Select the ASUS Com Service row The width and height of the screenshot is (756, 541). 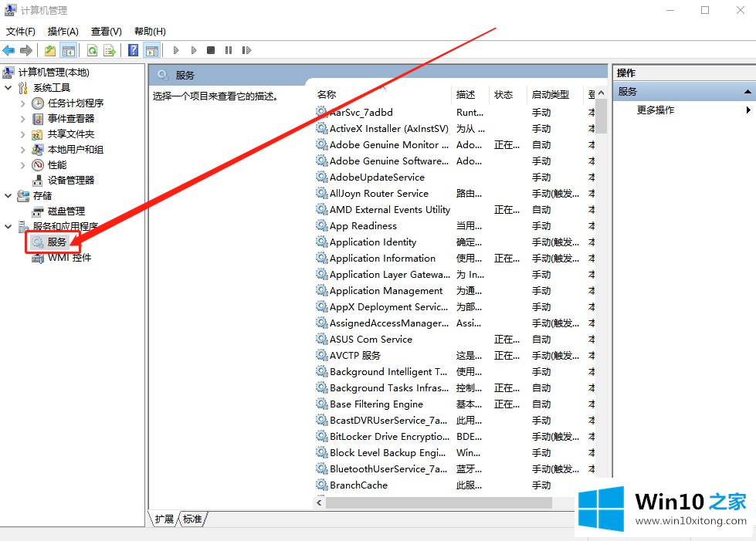click(x=371, y=339)
